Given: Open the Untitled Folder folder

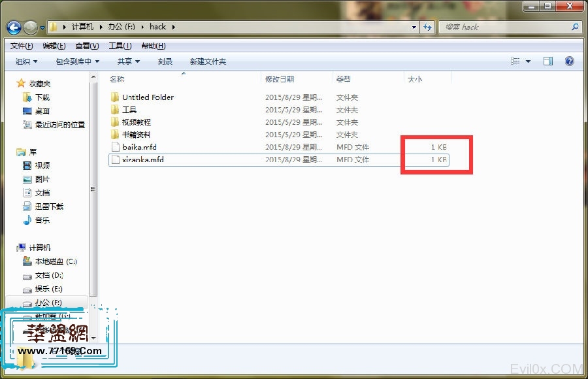Looking at the screenshot, I should [x=148, y=97].
